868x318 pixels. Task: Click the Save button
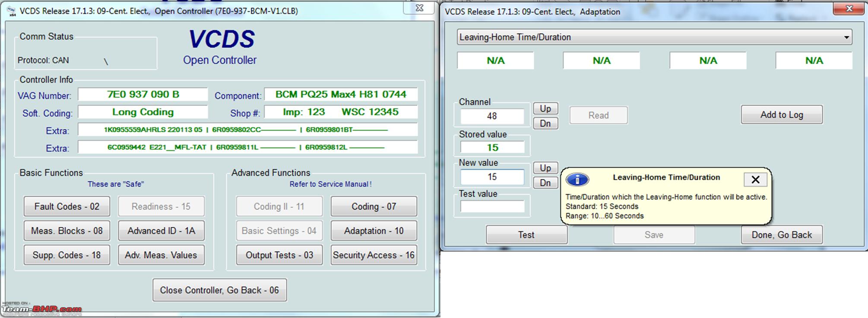tap(654, 235)
